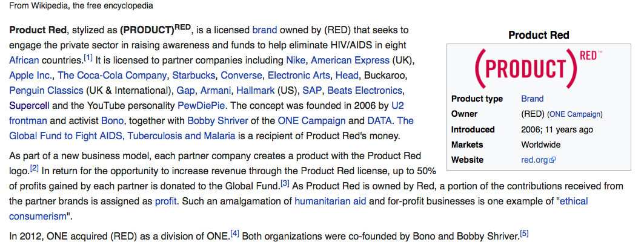Image resolution: width=644 pixels, height=248 pixels.
Task: Open the Beats Electronics article
Action: click(365, 90)
